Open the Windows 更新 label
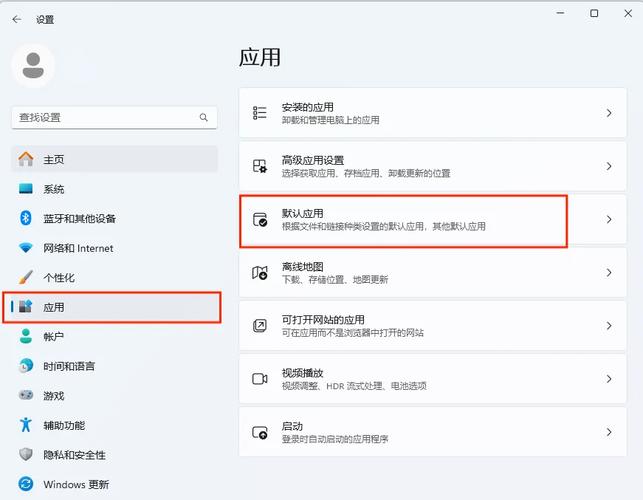The image size is (643, 500). coord(76,484)
